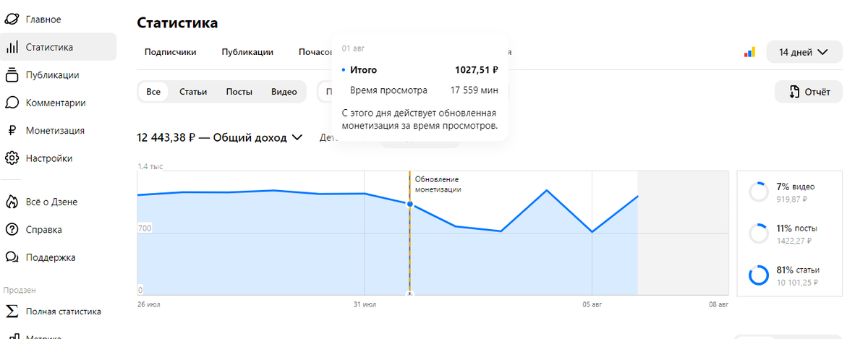
Task: Click the Полная статистика sigma icon
Action: [12, 312]
